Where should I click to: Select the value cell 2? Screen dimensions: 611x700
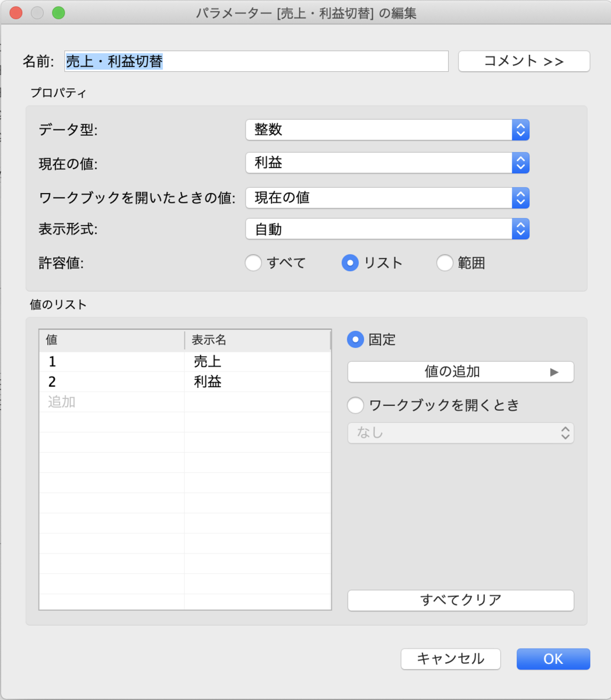[x=112, y=382]
